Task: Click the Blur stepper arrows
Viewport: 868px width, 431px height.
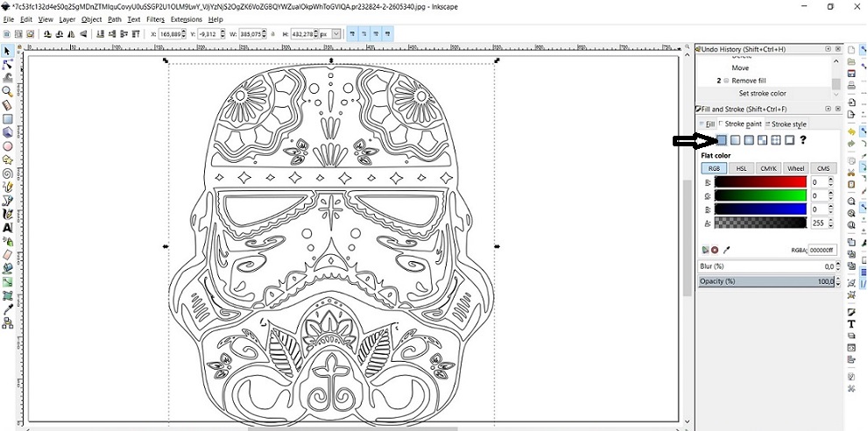Action: pos(837,266)
